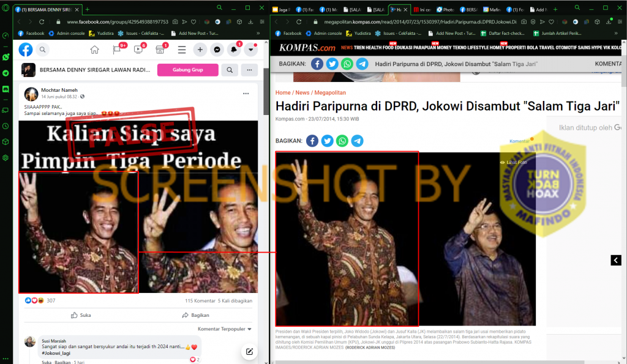
Task: Open Settings gear in Opera sidebar
Action: pyautogui.click(x=6, y=158)
